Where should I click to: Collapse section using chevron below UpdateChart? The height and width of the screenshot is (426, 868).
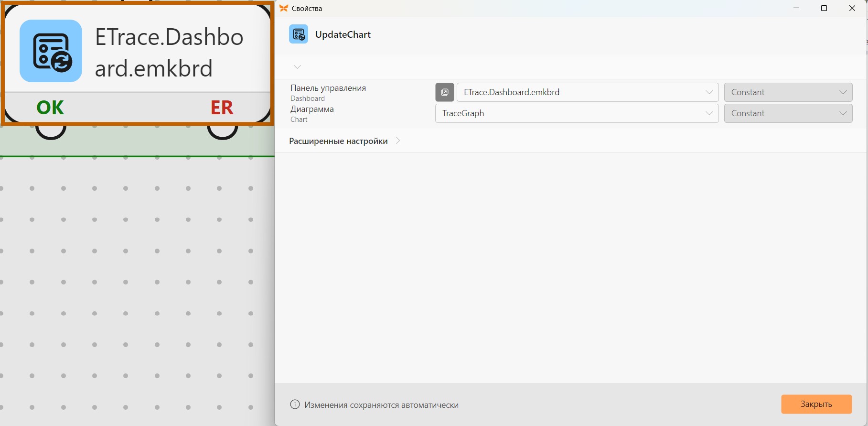pyautogui.click(x=297, y=67)
